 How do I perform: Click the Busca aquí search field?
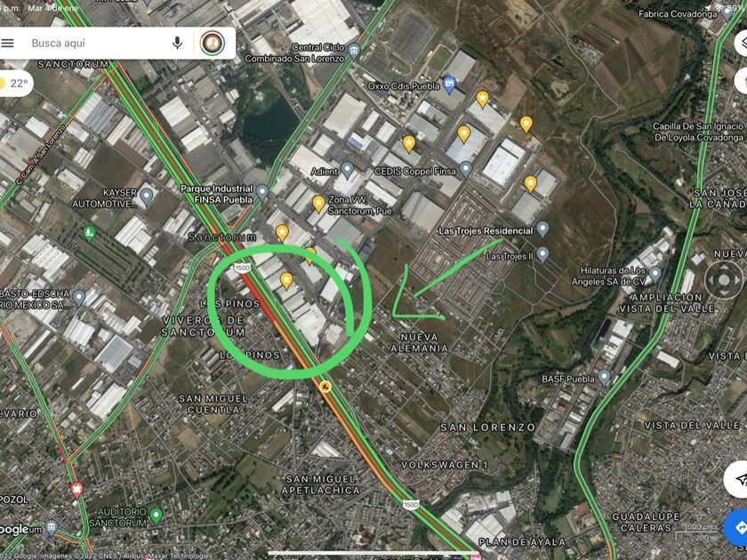(x=98, y=44)
